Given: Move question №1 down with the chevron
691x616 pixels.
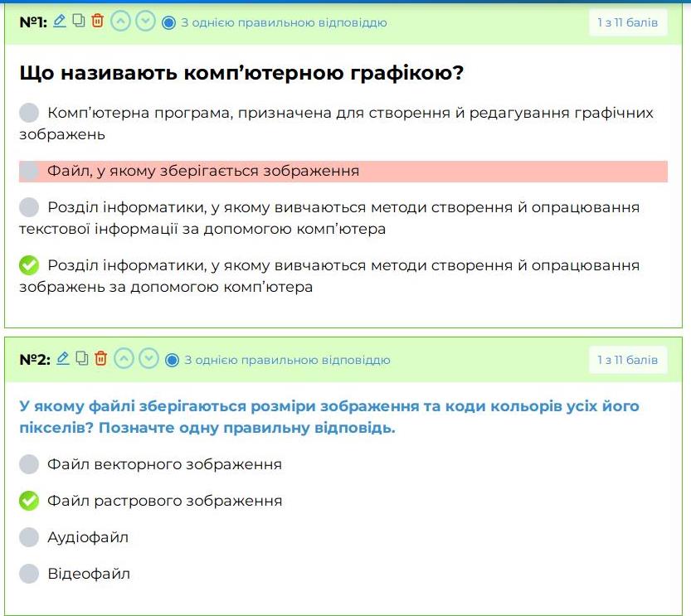Looking at the screenshot, I should click(x=147, y=22).
